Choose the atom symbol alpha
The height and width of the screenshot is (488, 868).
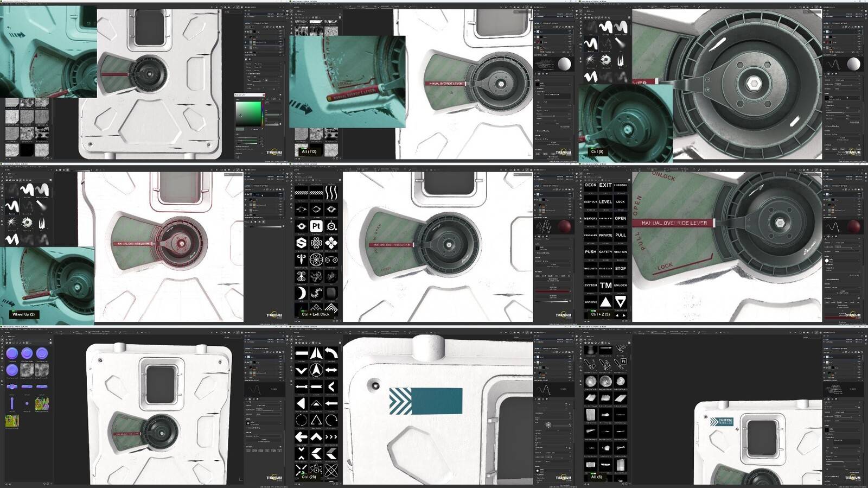(x=316, y=470)
